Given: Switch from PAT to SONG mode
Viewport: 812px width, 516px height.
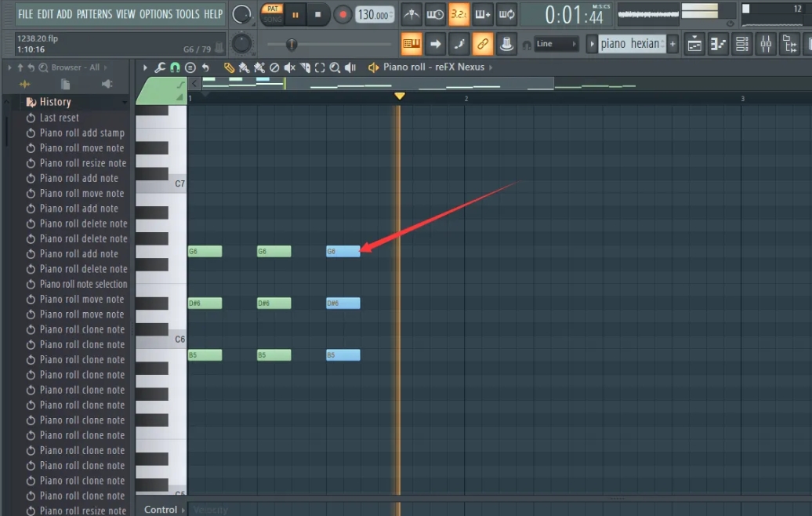Looking at the screenshot, I should pos(272,17).
